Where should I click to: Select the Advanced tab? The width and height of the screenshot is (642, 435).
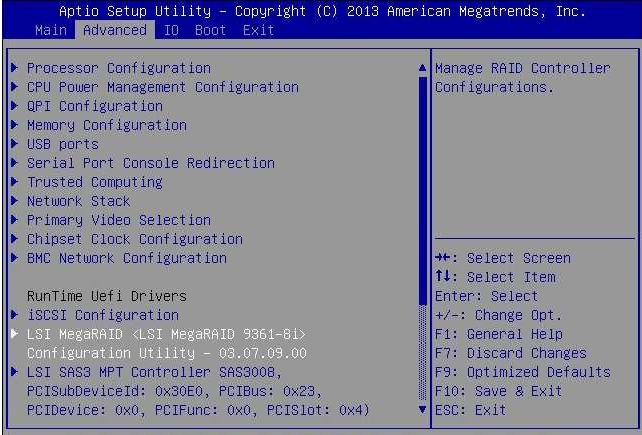click(115, 30)
